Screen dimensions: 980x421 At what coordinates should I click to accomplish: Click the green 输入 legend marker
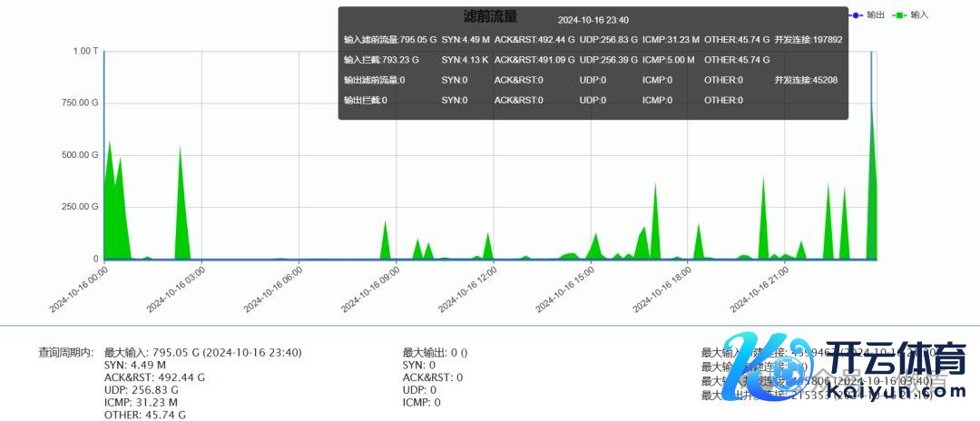pos(899,15)
